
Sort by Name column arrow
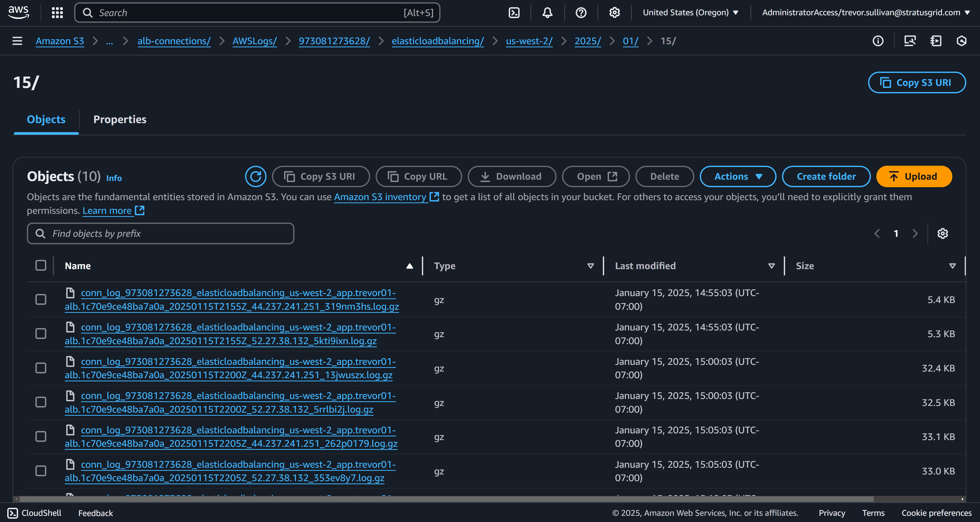point(409,266)
